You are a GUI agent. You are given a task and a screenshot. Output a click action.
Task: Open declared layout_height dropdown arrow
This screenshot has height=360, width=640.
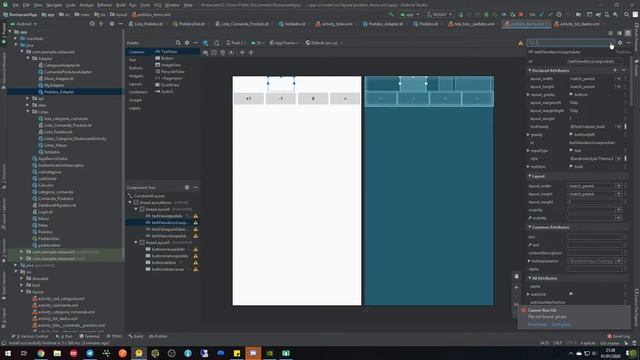click(x=619, y=87)
